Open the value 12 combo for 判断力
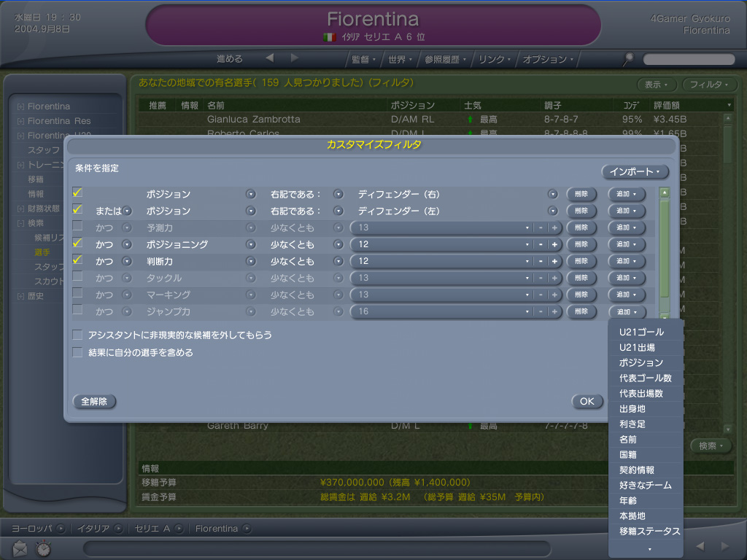Image resolution: width=747 pixels, height=560 pixels. pos(527,262)
